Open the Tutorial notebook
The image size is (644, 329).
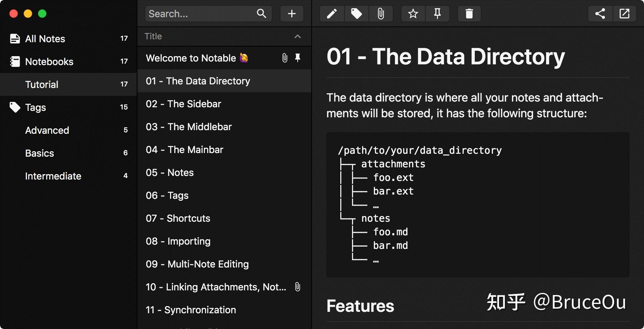click(42, 84)
